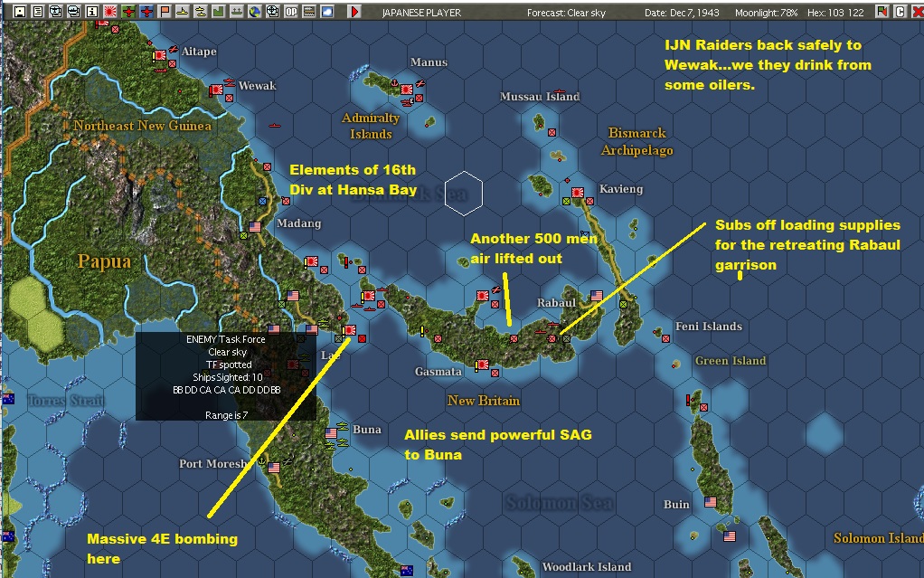Click the red unit marker at Feni Islands
This screenshot has height=578, width=924.
pyautogui.click(x=666, y=338)
